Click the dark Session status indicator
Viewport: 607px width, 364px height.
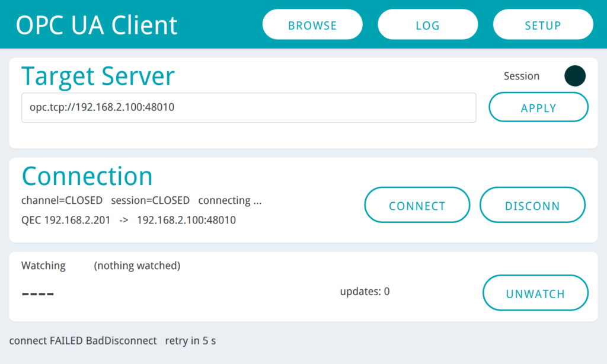pyautogui.click(x=575, y=76)
